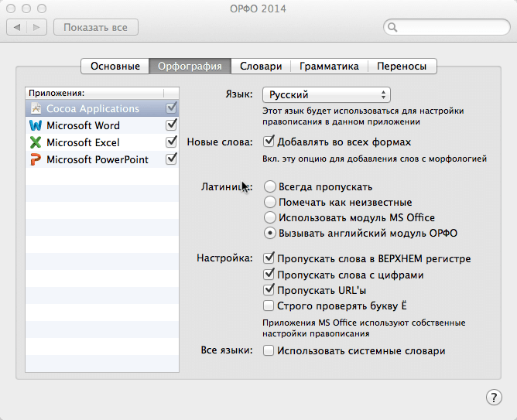Toggle 'Пропускать URL'ы' checkbox
The image size is (517, 420).
(269, 290)
